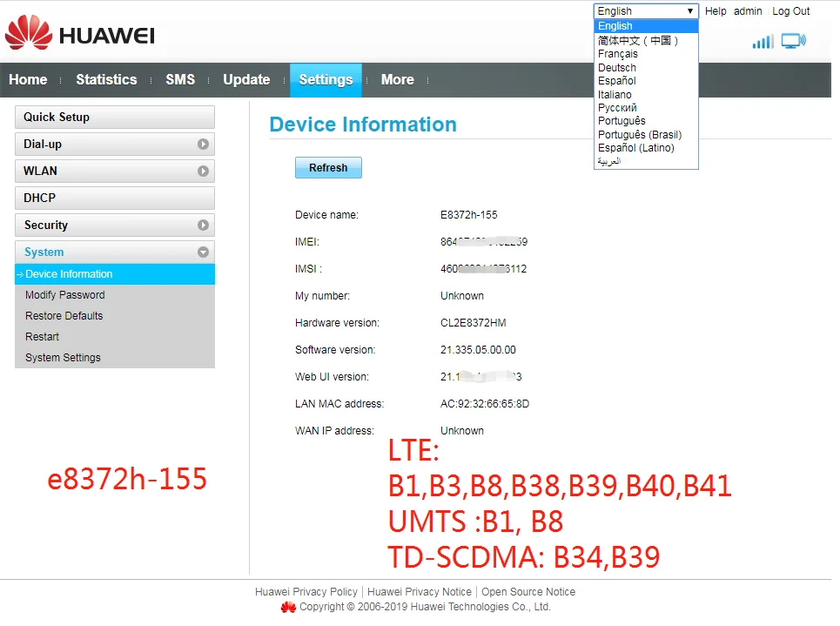The image size is (840, 626).
Task: Switch to the Update tab
Action: click(x=246, y=80)
